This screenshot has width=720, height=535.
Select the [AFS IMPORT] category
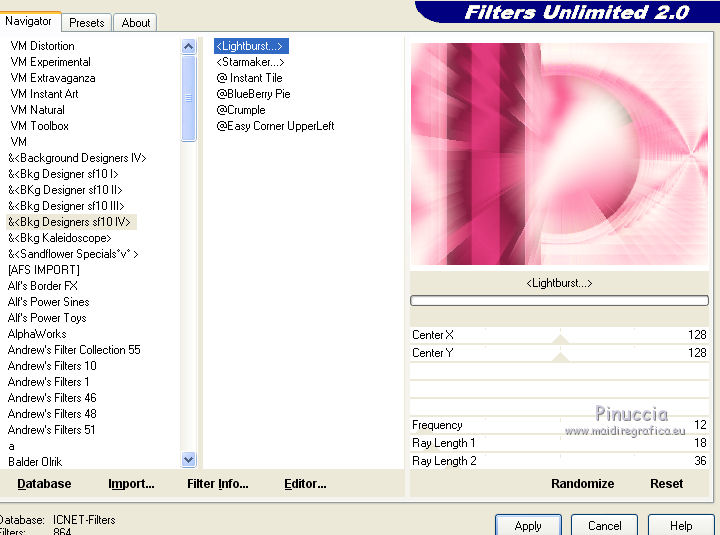pos(44,270)
